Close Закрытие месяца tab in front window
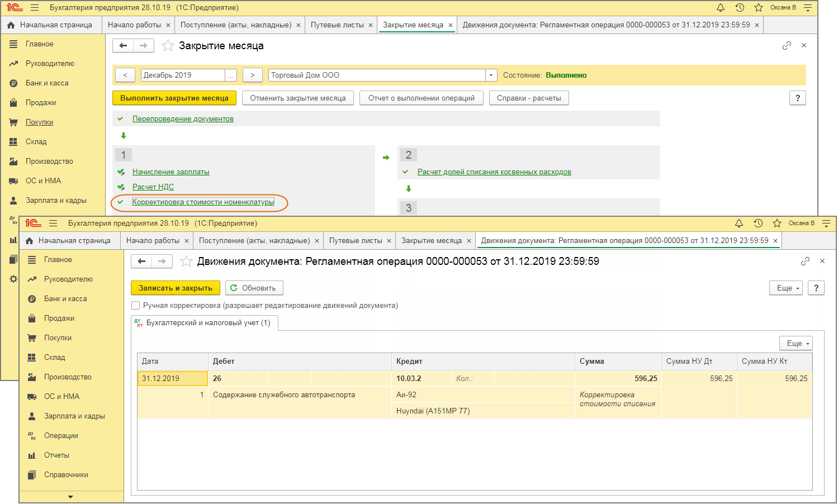838x504 pixels. 469,241
